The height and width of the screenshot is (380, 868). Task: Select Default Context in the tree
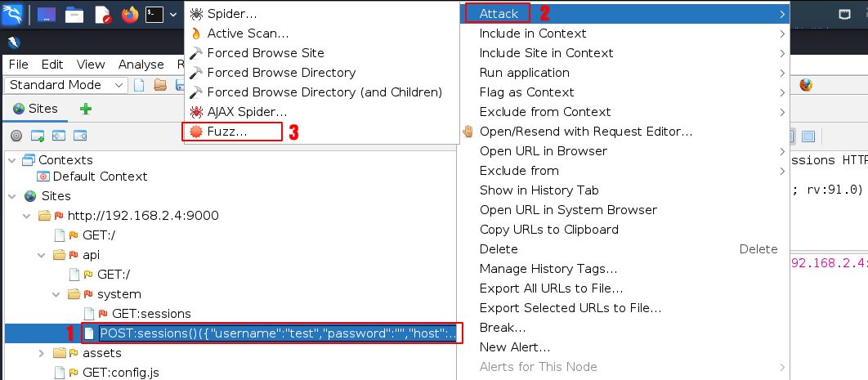99,177
